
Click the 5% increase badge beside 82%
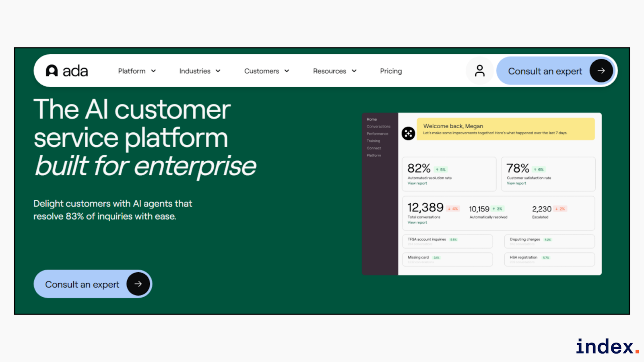tap(441, 170)
